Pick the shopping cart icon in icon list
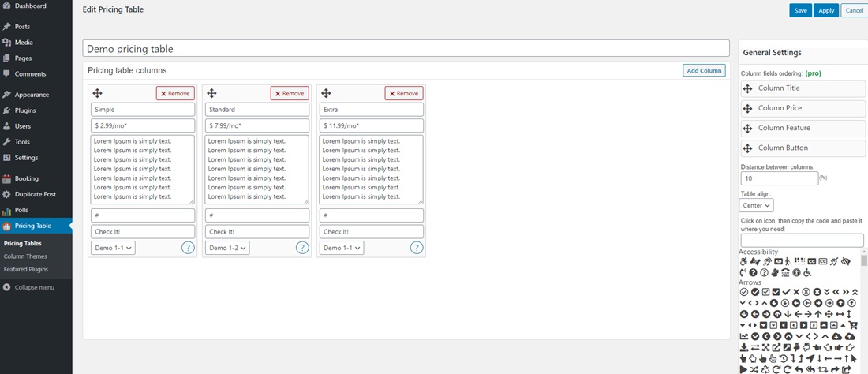868x374 pixels. coord(853,325)
